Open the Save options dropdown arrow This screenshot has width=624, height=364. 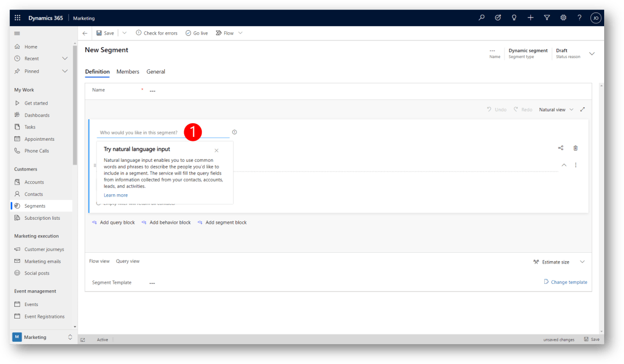coord(124,34)
